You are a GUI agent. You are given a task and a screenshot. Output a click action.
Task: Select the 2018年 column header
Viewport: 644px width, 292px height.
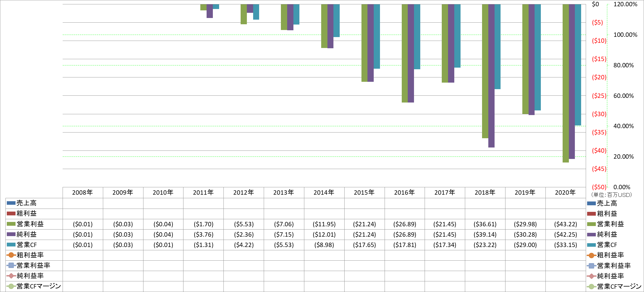485,192
